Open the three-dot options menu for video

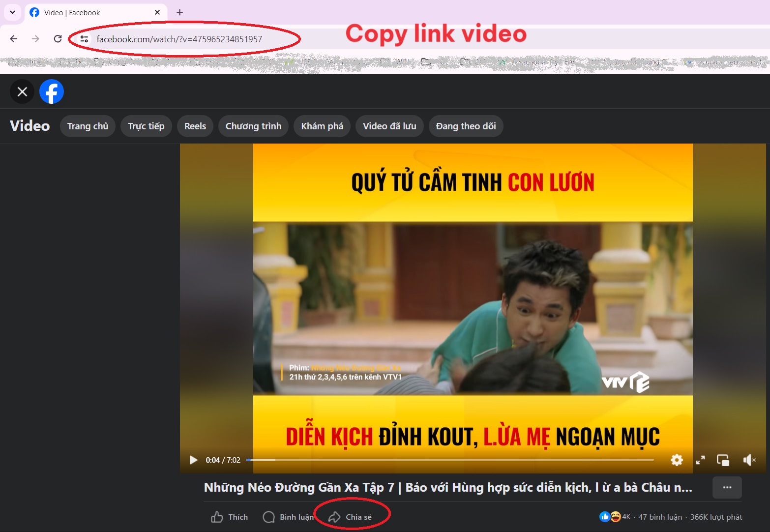coord(727,487)
